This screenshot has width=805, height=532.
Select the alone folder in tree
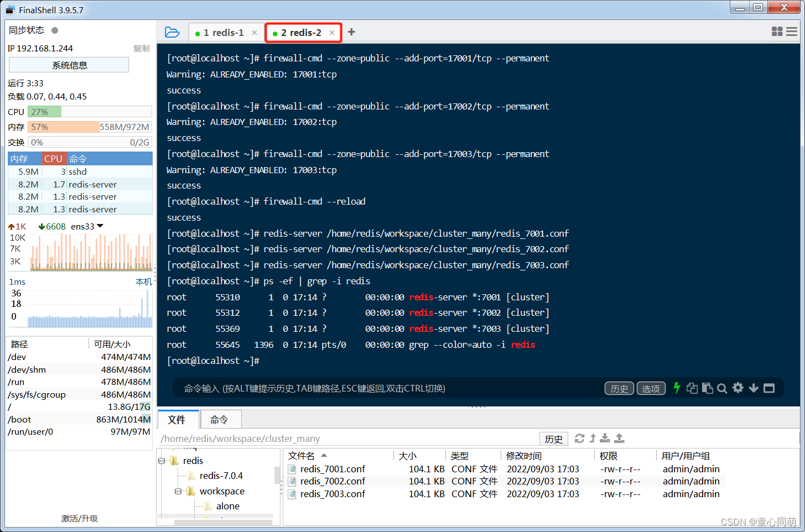(x=227, y=506)
